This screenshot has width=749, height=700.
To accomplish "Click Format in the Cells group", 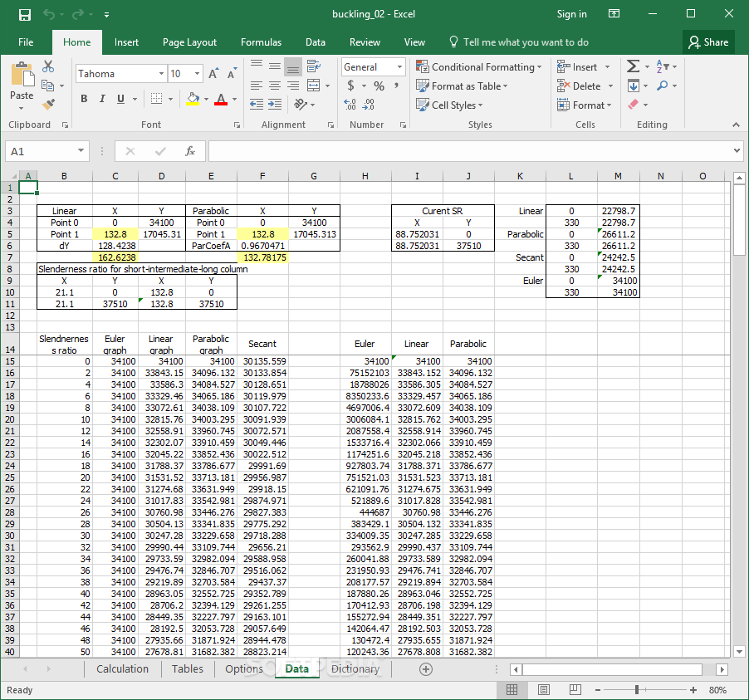I will click(x=584, y=105).
